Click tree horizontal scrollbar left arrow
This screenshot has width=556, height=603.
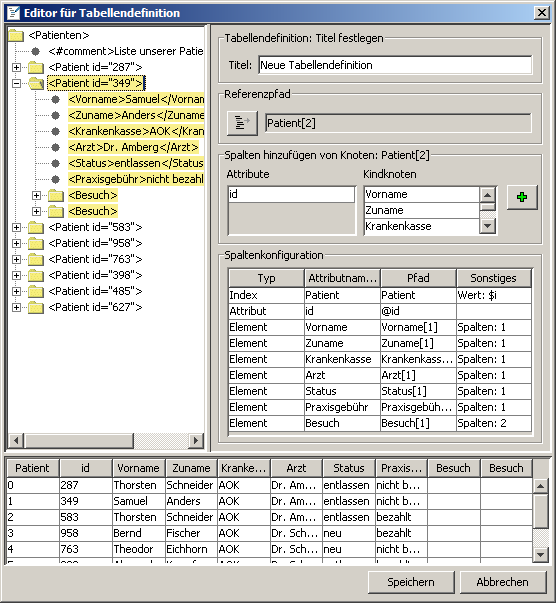pos(16,440)
